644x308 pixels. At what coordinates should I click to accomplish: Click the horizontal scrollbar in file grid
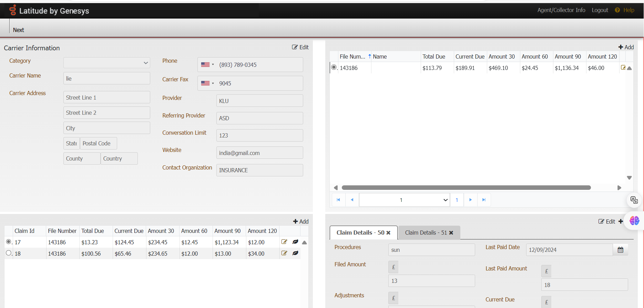[466, 188]
